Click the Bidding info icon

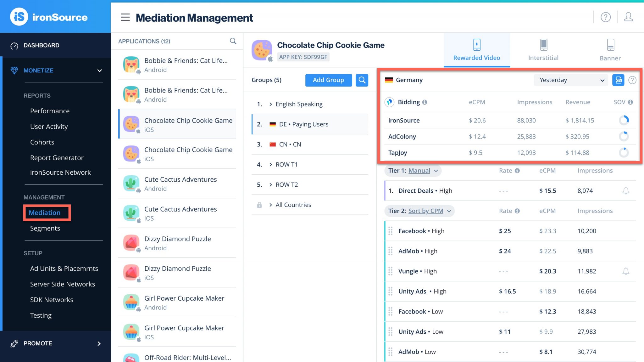pyautogui.click(x=425, y=102)
